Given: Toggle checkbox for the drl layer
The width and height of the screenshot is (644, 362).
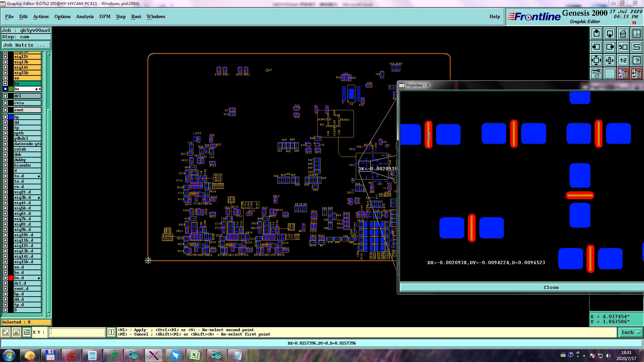Looking at the screenshot, I should 5,96.
